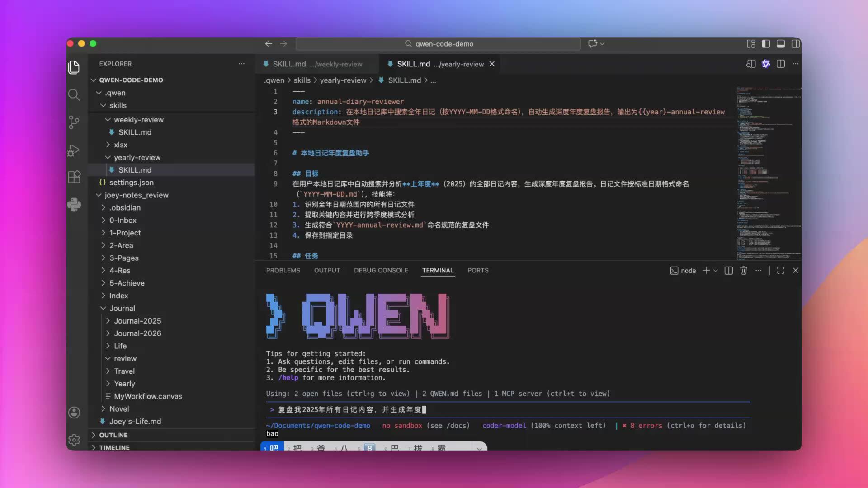
Task: Switch to the PROBLEMS panel tab
Action: [283, 270]
